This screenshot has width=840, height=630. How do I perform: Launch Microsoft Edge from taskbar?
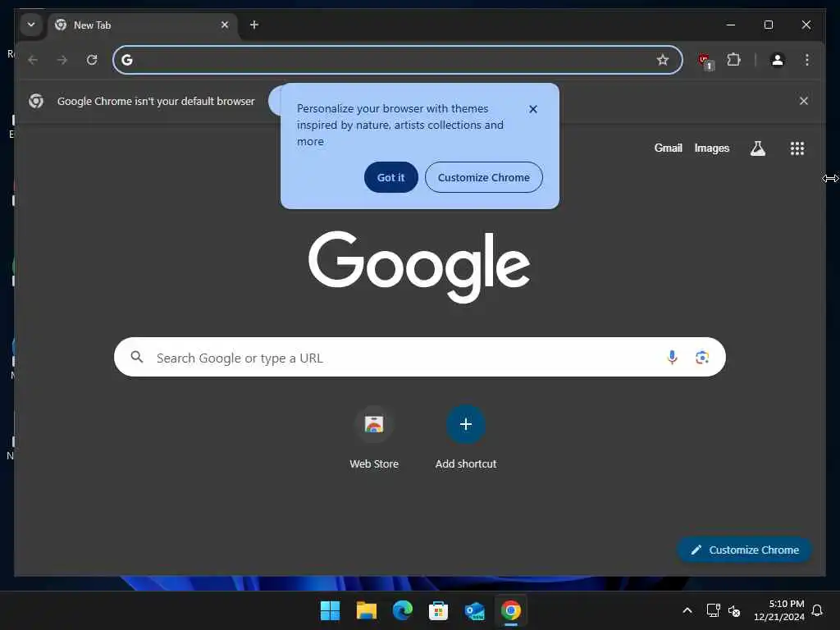[x=402, y=610]
